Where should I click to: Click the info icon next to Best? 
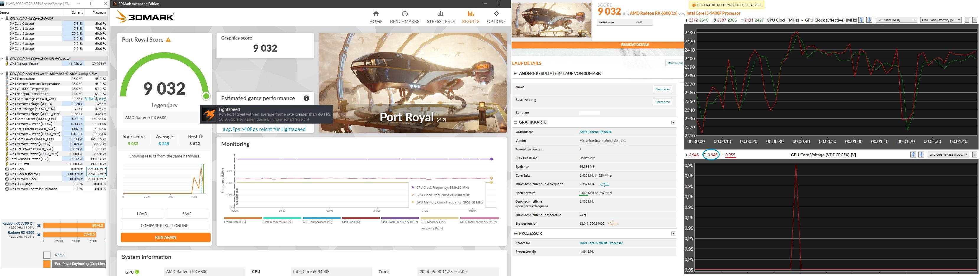click(201, 136)
